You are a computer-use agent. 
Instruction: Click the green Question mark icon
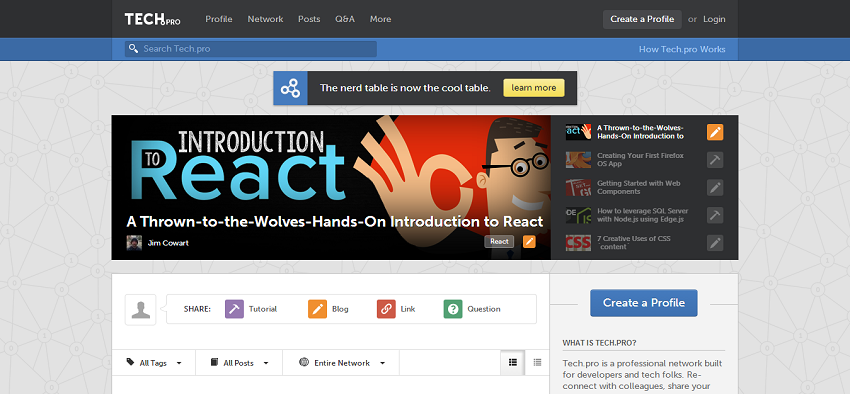(x=453, y=309)
